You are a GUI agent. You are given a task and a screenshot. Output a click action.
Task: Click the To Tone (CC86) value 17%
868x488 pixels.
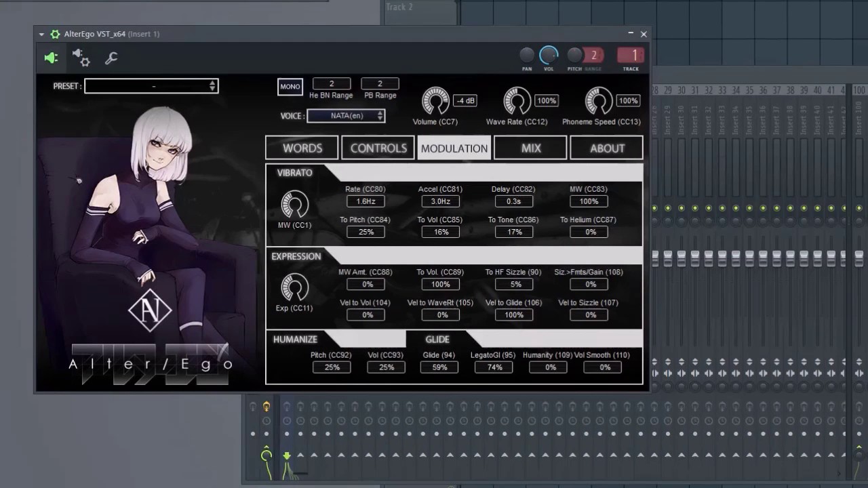513,232
